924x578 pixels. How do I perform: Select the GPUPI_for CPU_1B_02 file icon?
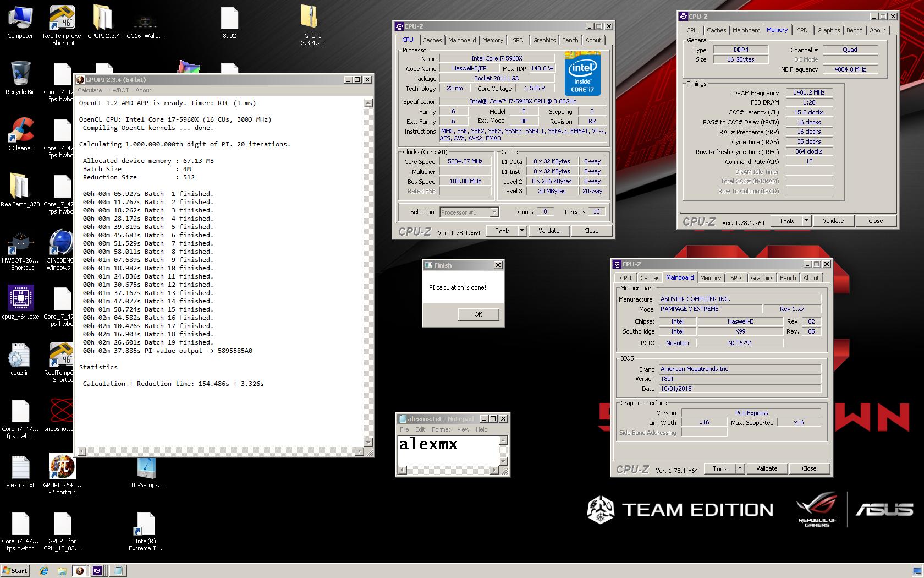(x=62, y=532)
